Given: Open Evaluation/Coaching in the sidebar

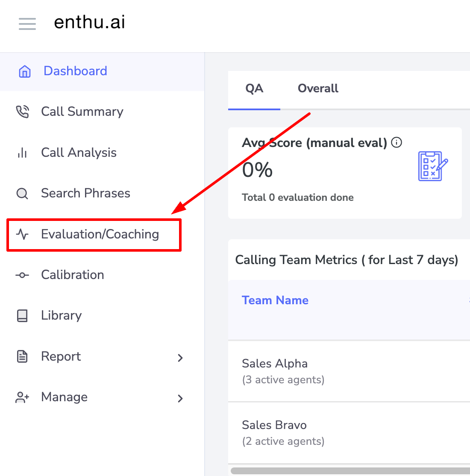Looking at the screenshot, I should [94, 235].
